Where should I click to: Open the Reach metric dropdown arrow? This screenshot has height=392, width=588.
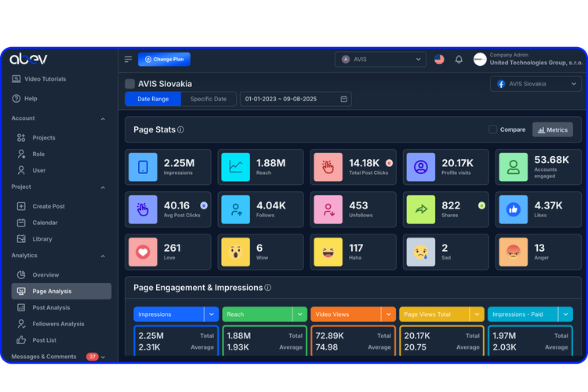click(300, 314)
